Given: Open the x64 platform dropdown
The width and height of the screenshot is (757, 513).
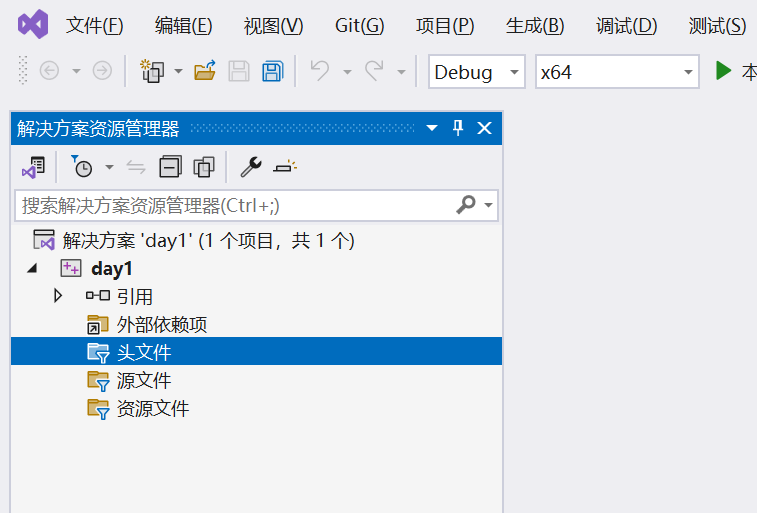Looking at the screenshot, I should click(x=617, y=72).
